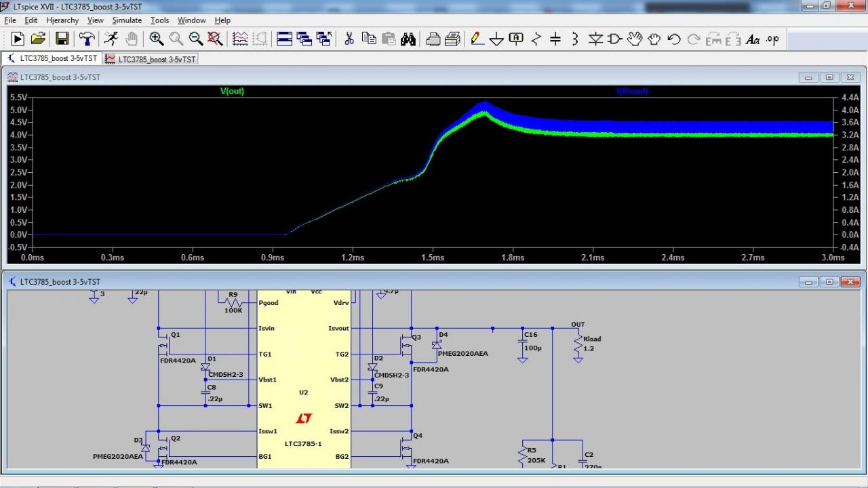868x488 pixels.
Task: Zoom in using the plus magnifier icon
Action: (x=157, y=39)
